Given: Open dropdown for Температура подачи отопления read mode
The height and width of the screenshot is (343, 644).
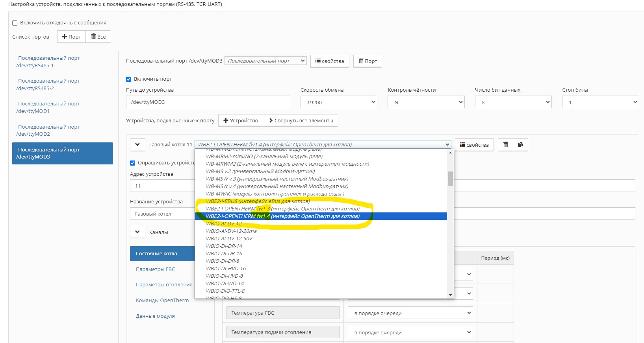Looking at the screenshot, I should tap(410, 332).
